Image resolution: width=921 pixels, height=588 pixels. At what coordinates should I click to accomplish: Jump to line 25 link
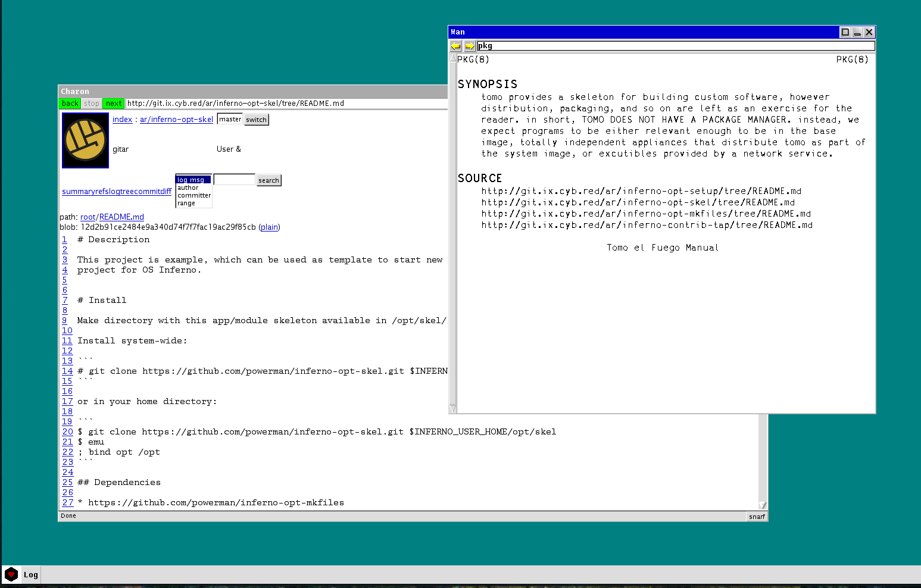pyautogui.click(x=67, y=483)
